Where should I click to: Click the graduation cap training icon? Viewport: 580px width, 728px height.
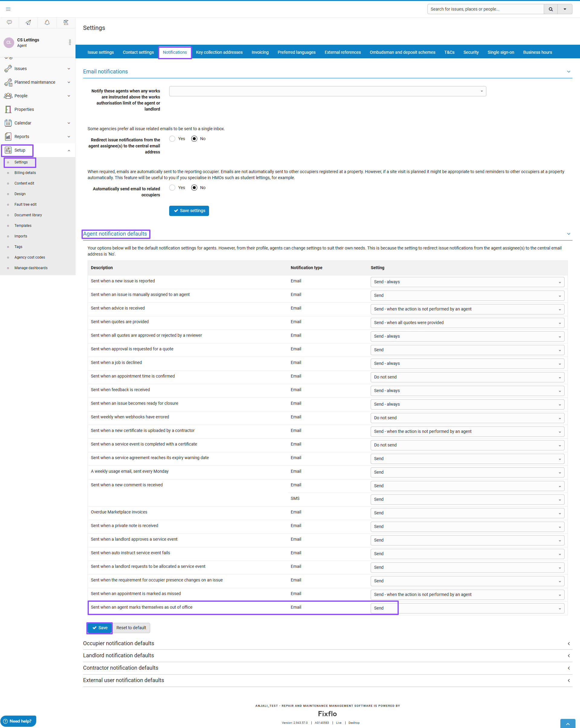[66, 22]
